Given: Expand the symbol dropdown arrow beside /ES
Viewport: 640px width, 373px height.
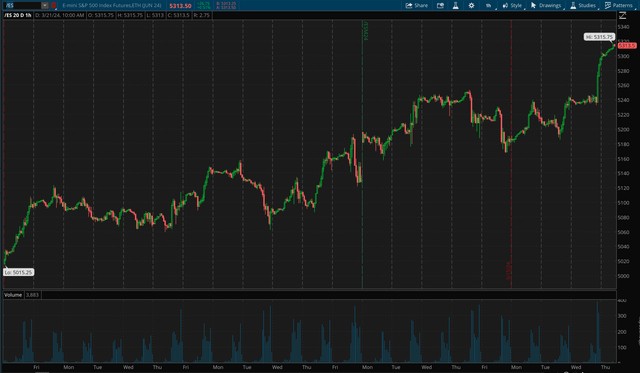Looking at the screenshot, I should click(x=45, y=5).
